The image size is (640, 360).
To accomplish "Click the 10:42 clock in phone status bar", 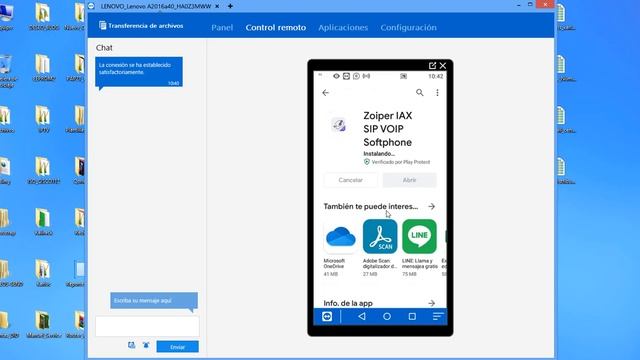I will pyautogui.click(x=436, y=76).
